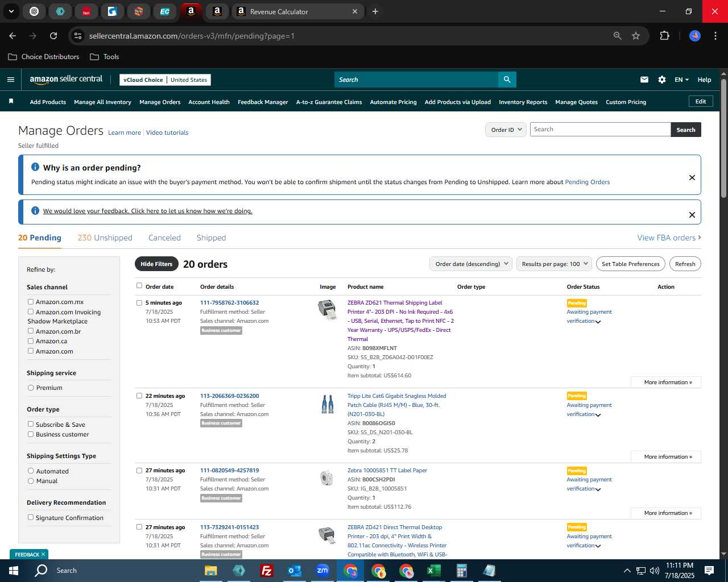The image size is (728, 582).
Task: Click the site information icon in the address bar
Action: point(78,36)
